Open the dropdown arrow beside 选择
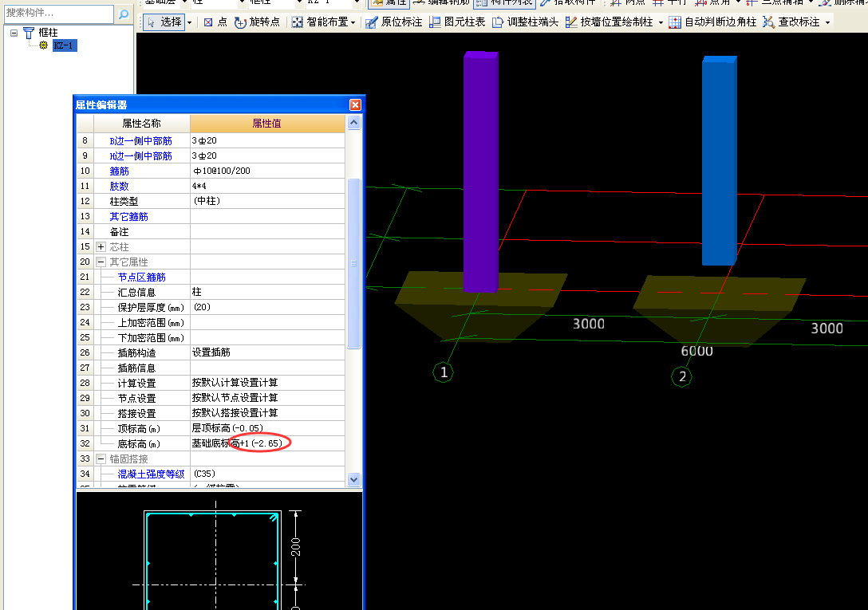868x610 pixels. tap(189, 22)
